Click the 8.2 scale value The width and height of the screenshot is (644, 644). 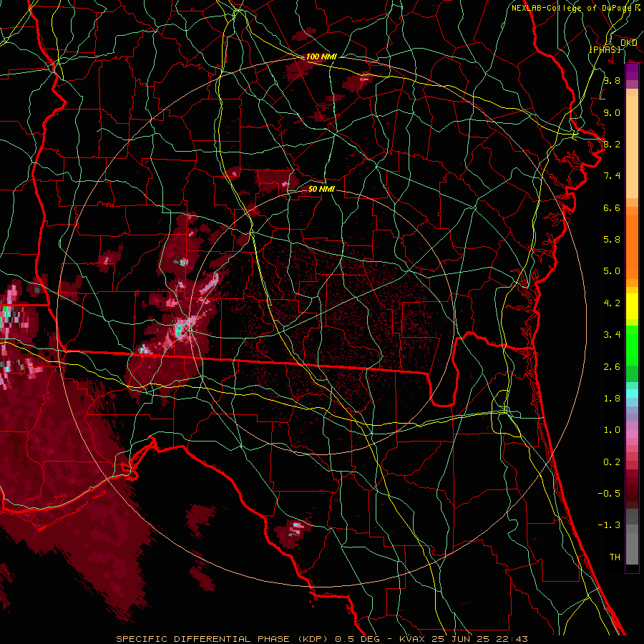point(612,144)
